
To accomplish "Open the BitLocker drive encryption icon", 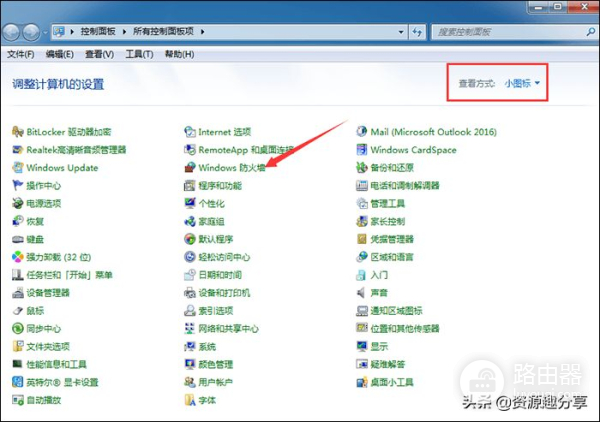I will coord(18,132).
